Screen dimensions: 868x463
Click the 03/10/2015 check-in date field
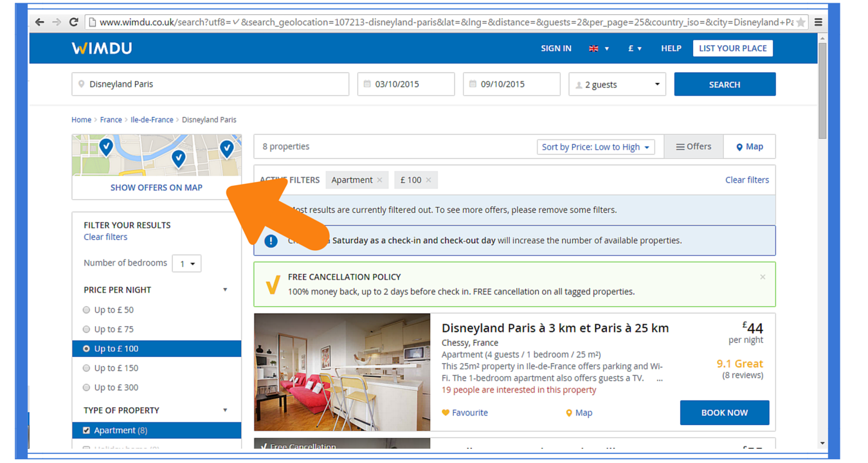406,84
